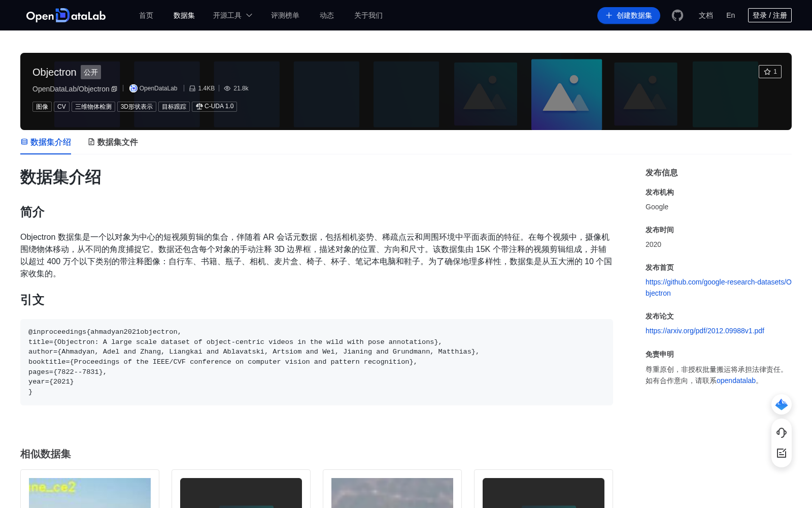Click the plus icon in 创建数据集
Viewport: 812px width, 508px height.
point(609,15)
